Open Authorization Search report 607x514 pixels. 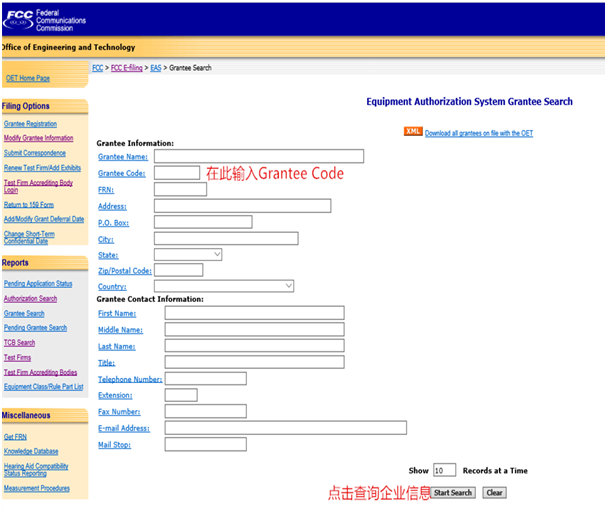pos(31,299)
